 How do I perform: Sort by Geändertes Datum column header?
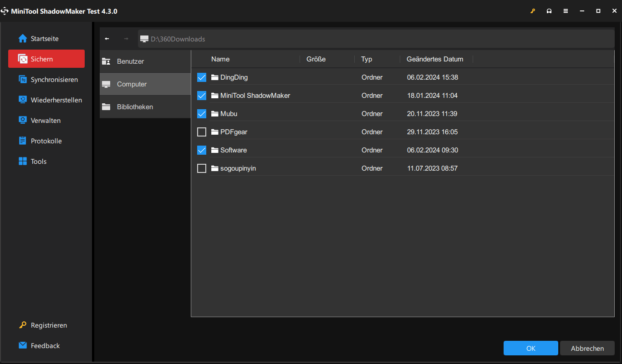pos(435,59)
